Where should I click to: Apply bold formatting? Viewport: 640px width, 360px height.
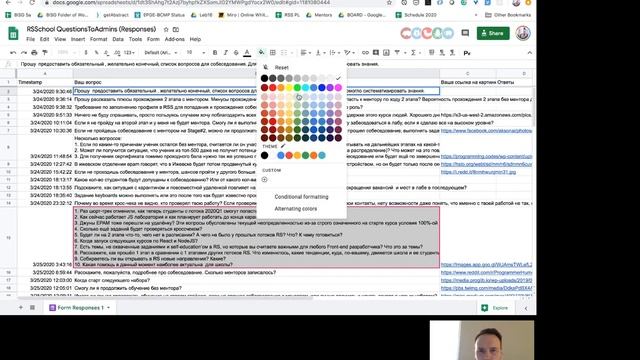point(215,53)
